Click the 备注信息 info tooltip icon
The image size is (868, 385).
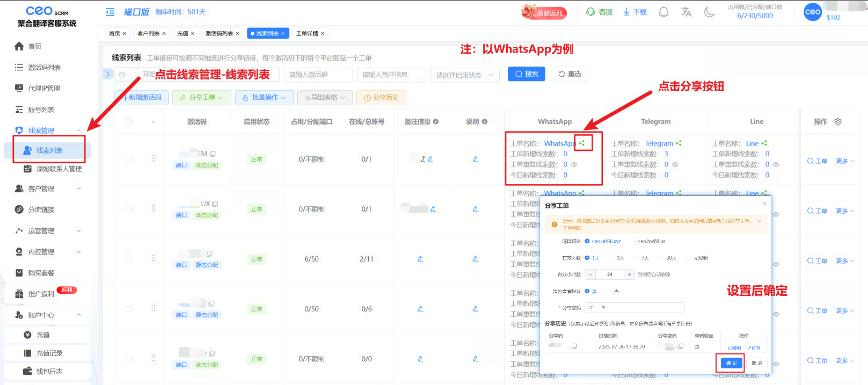436,122
